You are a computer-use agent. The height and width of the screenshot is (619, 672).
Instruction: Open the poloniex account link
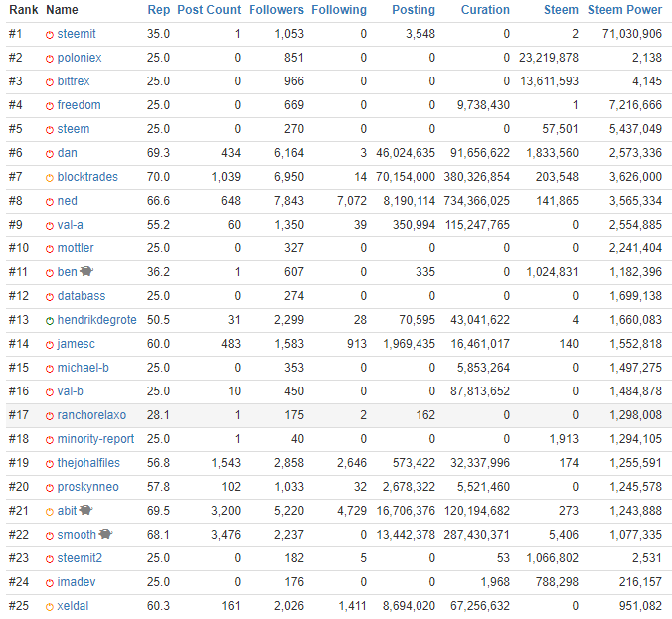[80, 58]
